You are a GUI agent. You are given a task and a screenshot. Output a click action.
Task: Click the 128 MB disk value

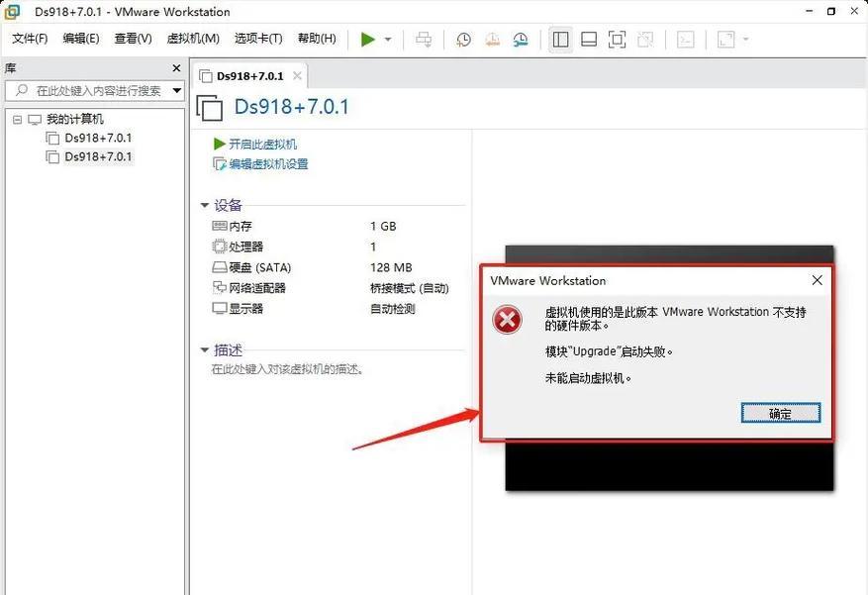pos(391,268)
